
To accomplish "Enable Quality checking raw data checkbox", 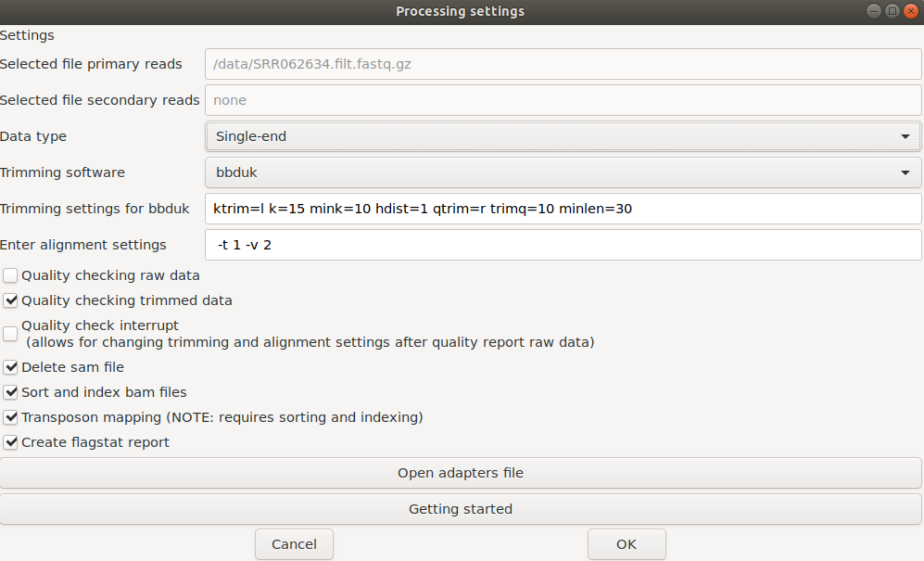I will click(10, 275).
